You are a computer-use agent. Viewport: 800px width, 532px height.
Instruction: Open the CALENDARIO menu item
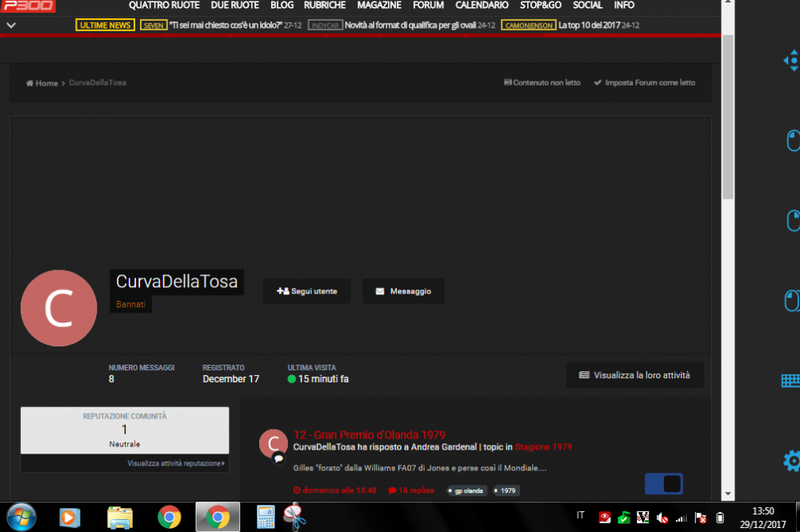click(x=482, y=6)
